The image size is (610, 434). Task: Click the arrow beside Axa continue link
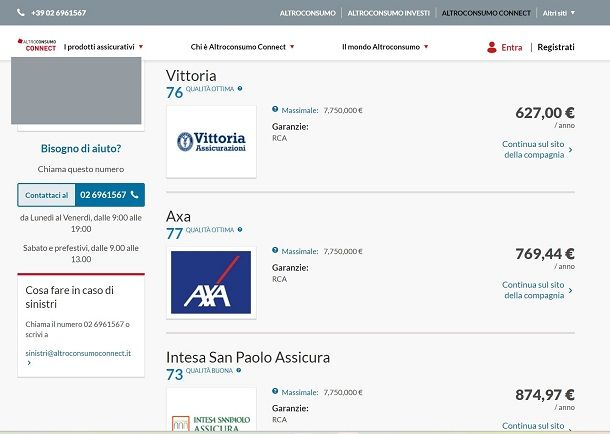click(570, 290)
